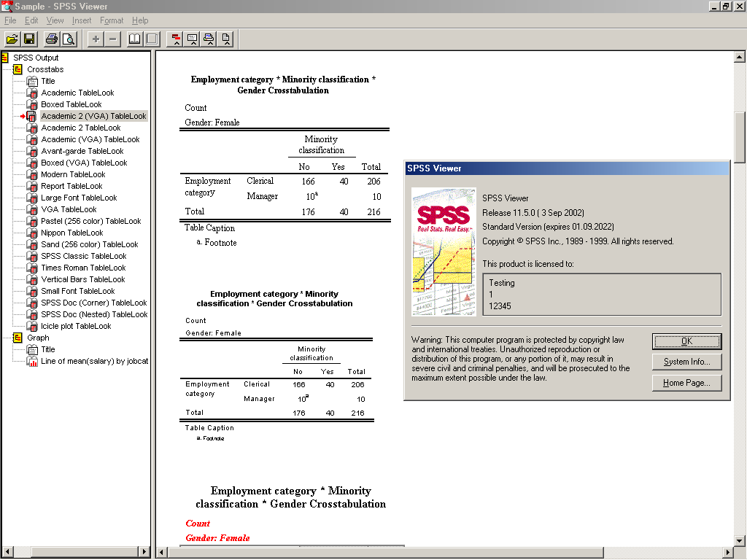The height and width of the screenshot is (560, 747).
Task: Open the Format menu
Action: (112, 20)
